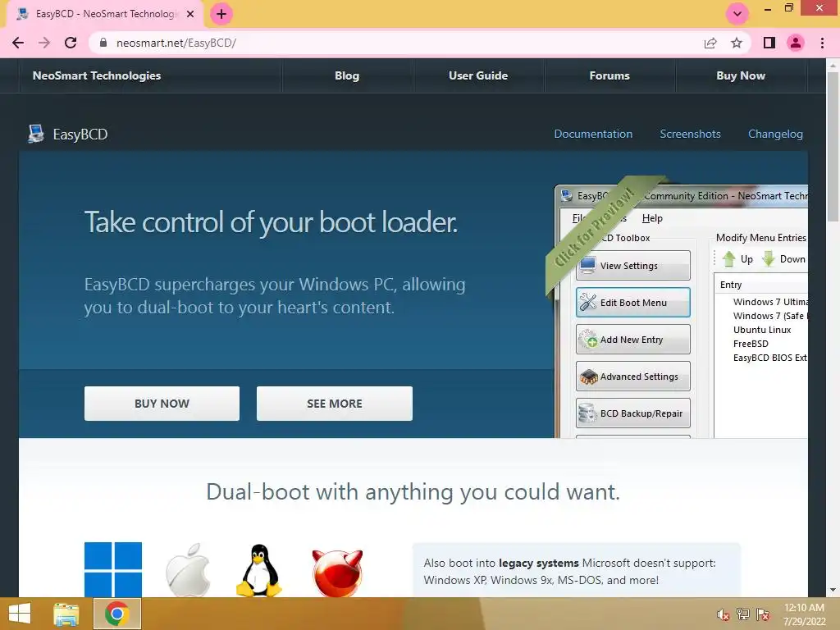840x630 pixels.
Task: Click the EasyBCD logo icon
Action: (36, 134)
